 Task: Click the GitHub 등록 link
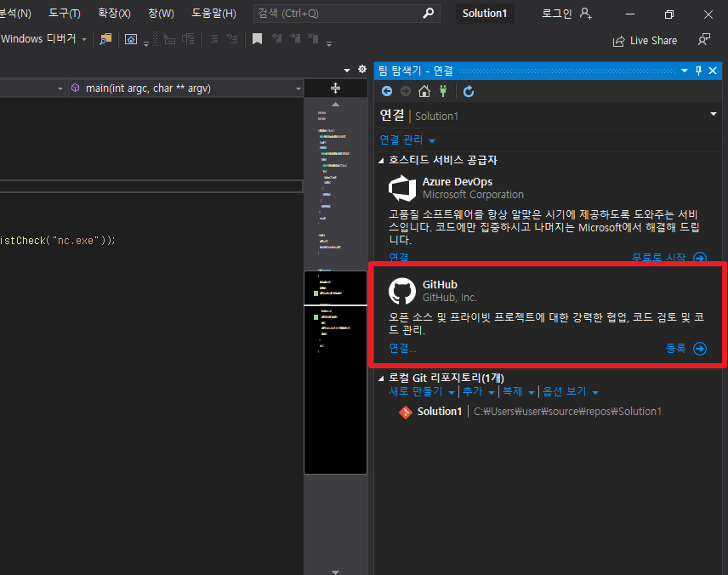[x=675, y=349]
